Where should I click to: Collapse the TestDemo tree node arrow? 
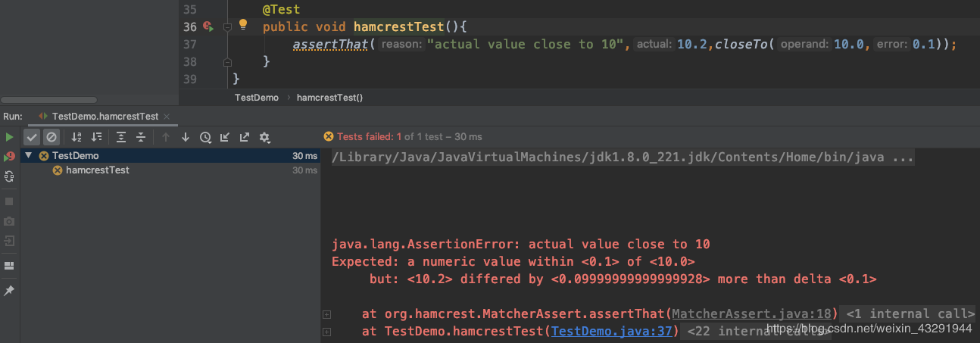click(x=29, y=155)
